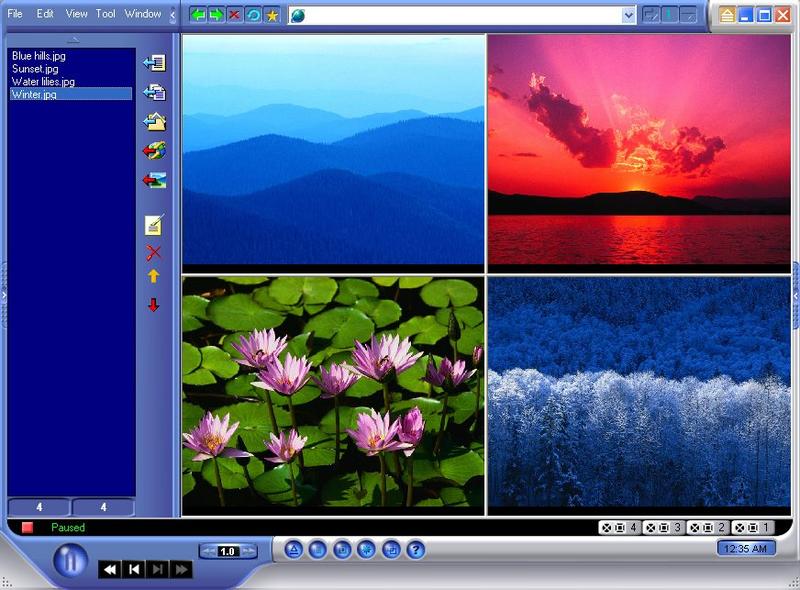This screenshot has height=590, width=800.
Task: Select Winter.jpg in the playlist
Action: click(x=71, y=94)
